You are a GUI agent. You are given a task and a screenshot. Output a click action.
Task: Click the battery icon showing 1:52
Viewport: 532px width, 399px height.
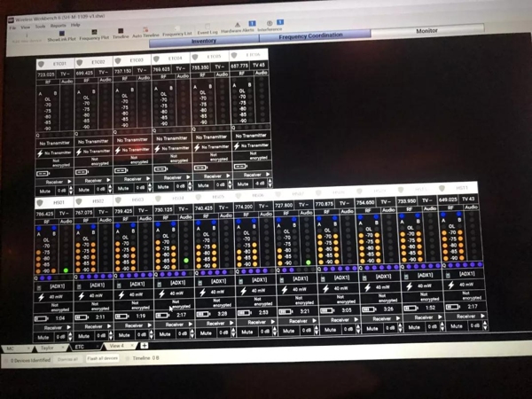(411, 309)
